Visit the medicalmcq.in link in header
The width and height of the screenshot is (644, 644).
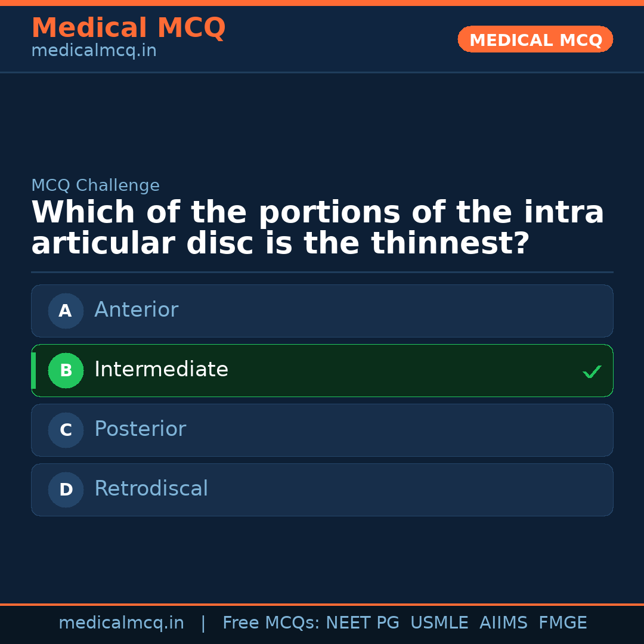(x=94, y=51)
